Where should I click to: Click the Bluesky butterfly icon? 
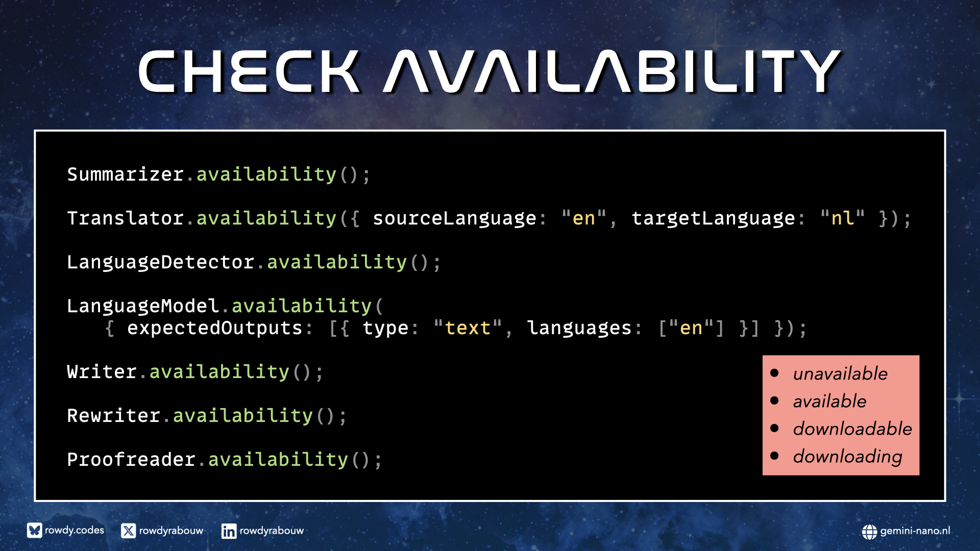pyautogui.click(x=34, y=531)
